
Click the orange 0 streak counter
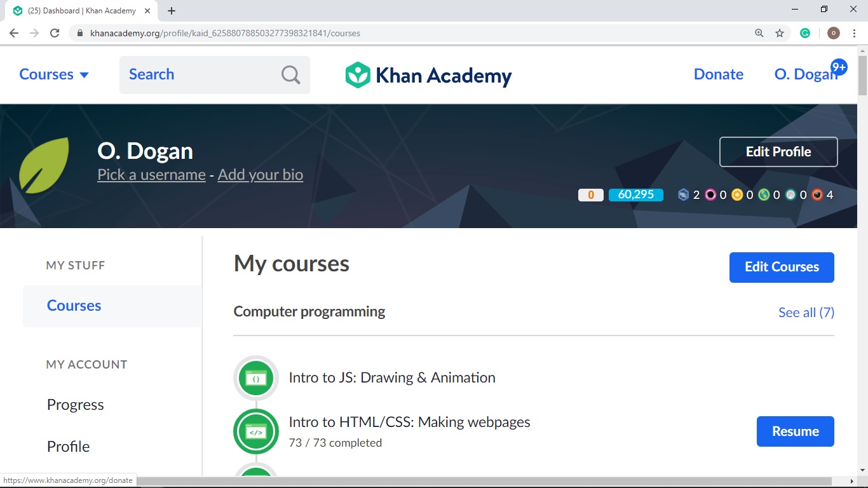point(591,195)
